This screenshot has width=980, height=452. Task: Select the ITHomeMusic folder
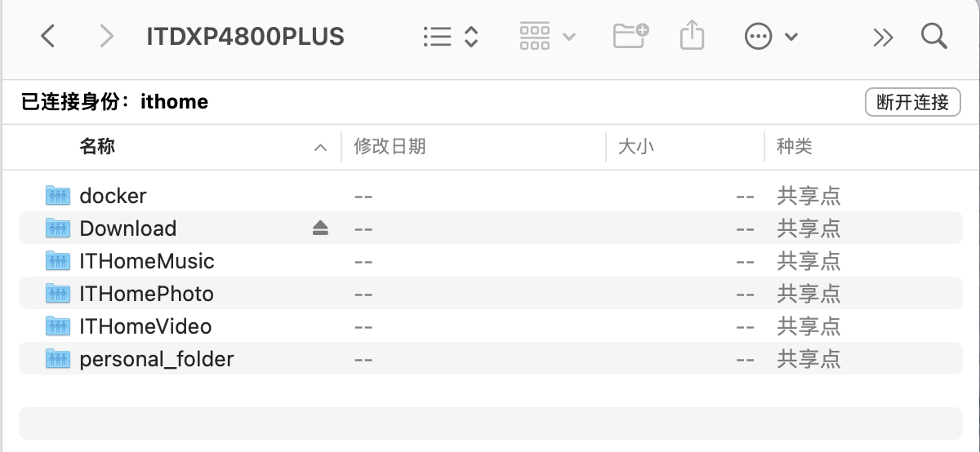pyautogui.click(x=147, y=261)
